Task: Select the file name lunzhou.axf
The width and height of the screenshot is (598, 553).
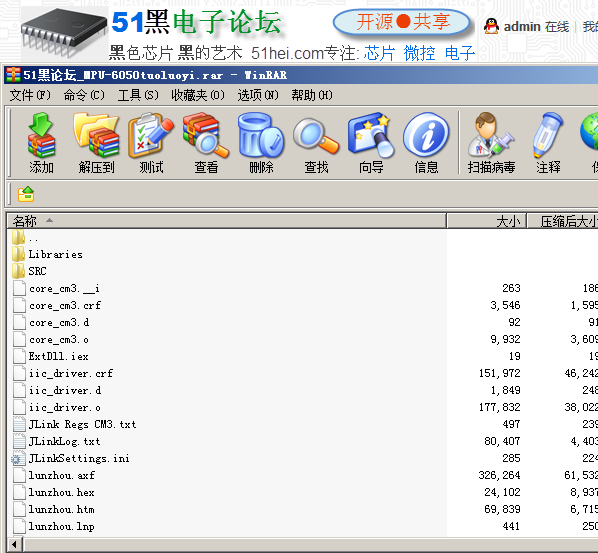Action: click(x=62, y=476)
